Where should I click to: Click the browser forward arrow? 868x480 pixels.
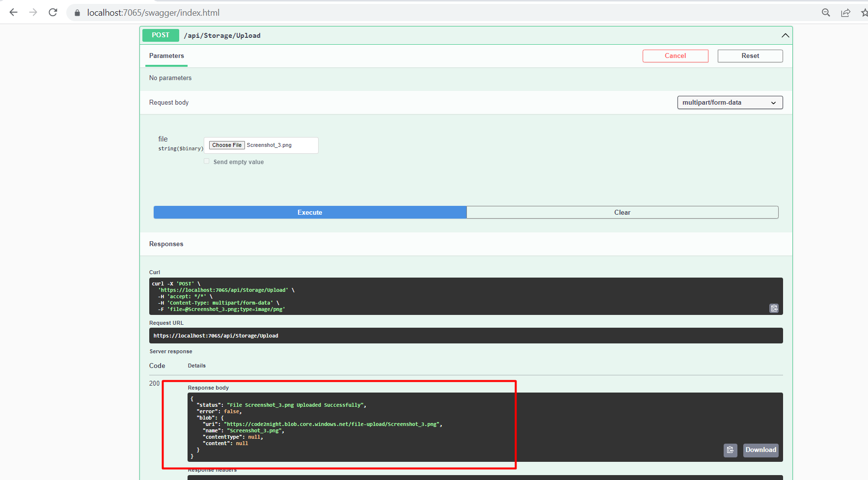tap(33, 12)
